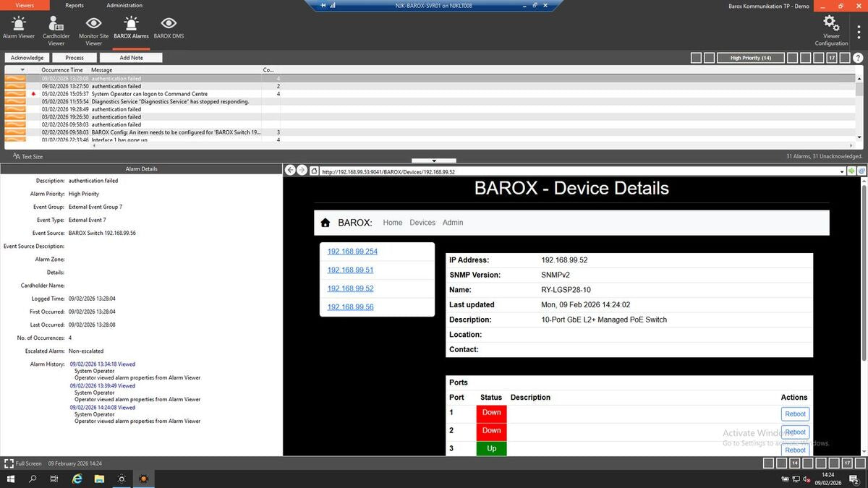The image size is (868, 488).
Task: Click history entry 09/02/2026 13:39:49 Viewed
Action: 103,386
